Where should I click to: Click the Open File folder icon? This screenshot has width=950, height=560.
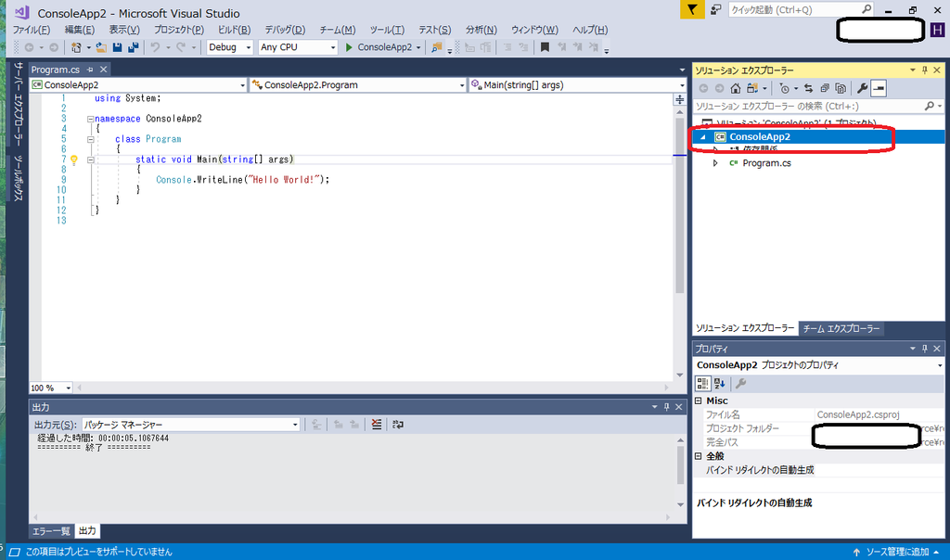pos(101,47)
